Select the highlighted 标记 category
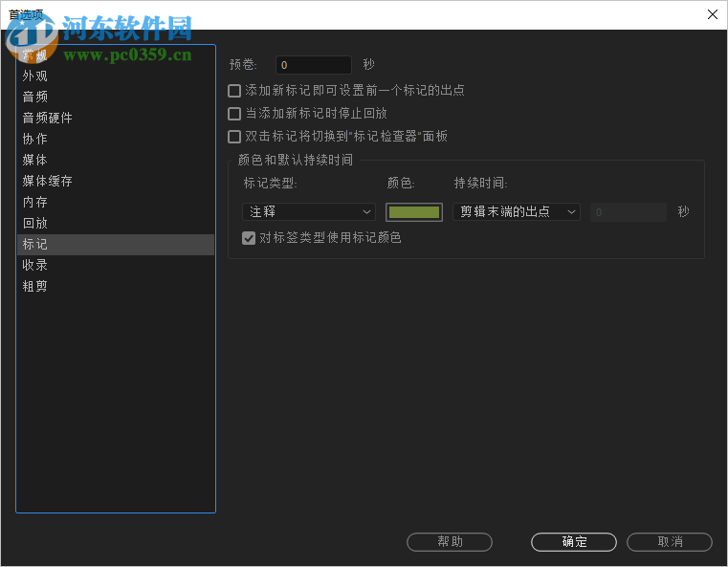The width and height of the screenshot is (728, 567). coord(116,244)
